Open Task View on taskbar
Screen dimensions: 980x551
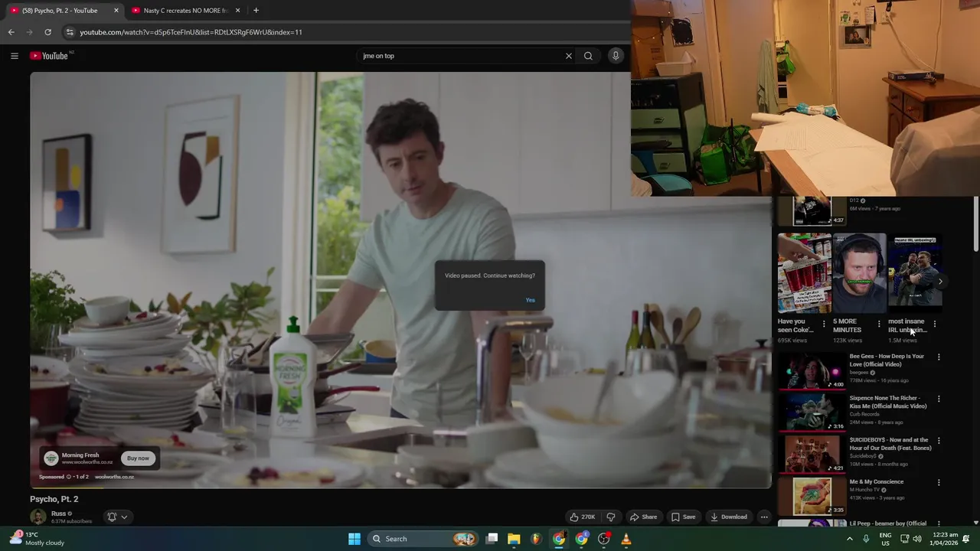pos(492,539)
